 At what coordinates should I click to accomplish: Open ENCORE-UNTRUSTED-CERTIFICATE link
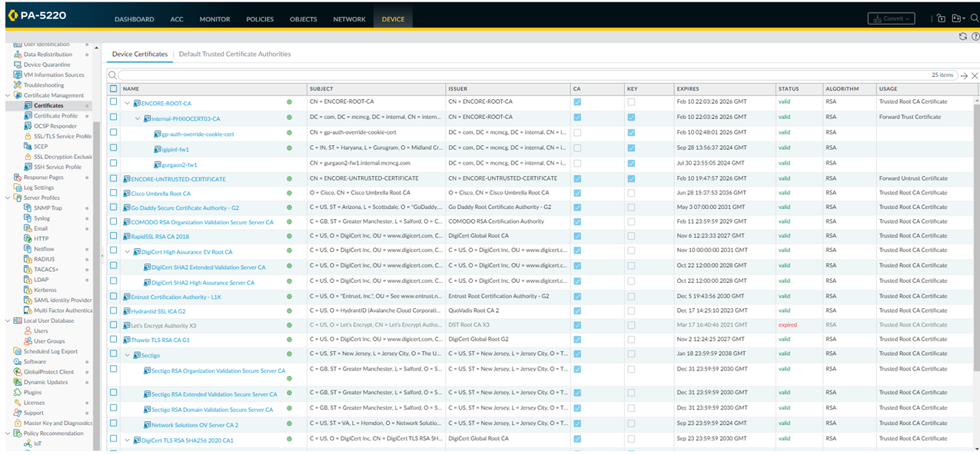(178, 179)
